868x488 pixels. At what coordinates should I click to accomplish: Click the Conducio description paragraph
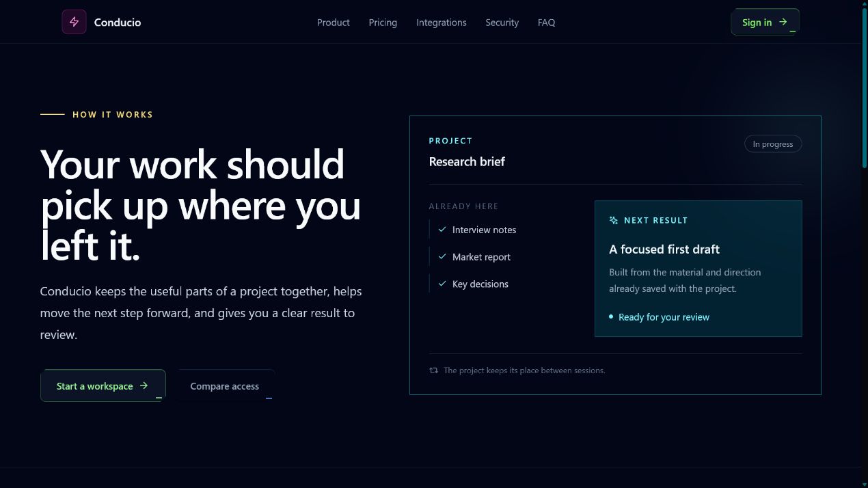(201, 313)
